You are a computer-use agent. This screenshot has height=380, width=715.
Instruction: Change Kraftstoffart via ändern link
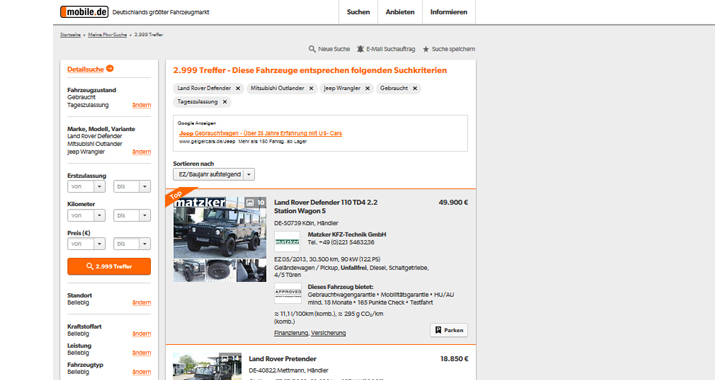141,333
